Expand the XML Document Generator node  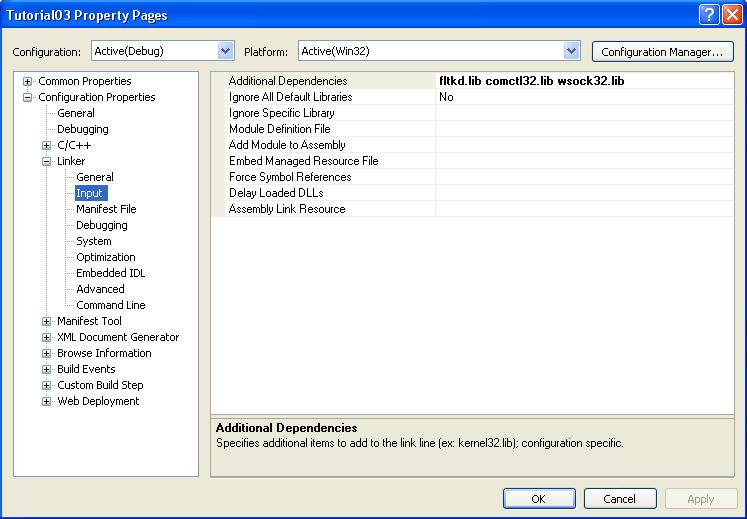[x=46, y=337]
